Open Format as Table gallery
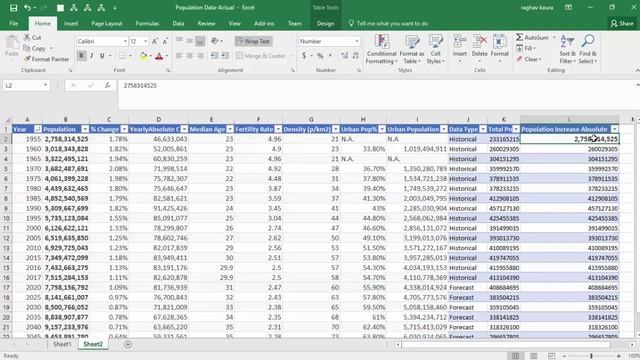The width and height of the screenshot is (640, 360). [x=412, y=49]
